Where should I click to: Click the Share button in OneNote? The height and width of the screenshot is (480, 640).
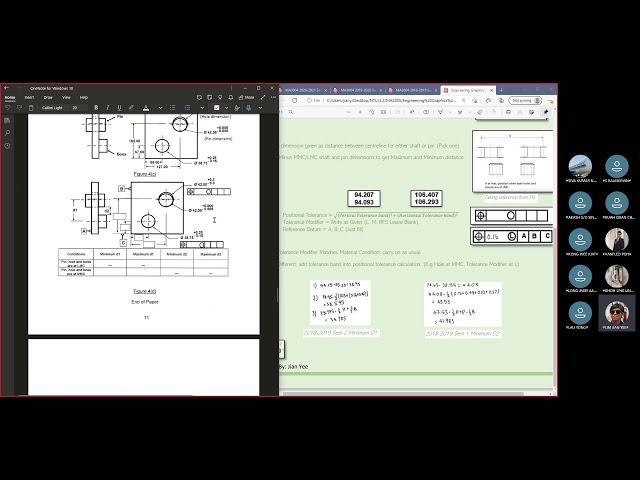pyautogui.click(x=247, y=98)
